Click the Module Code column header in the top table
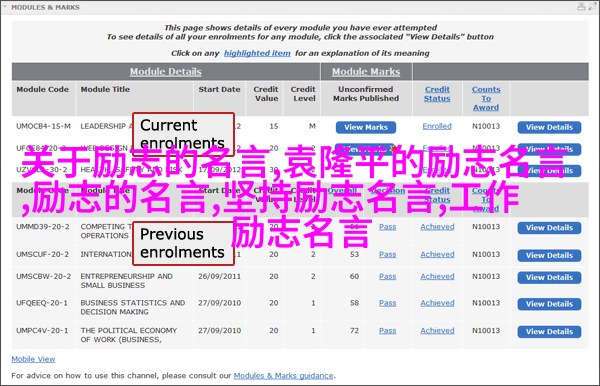Viewport: 600px width, 386px height. point(42,89)
